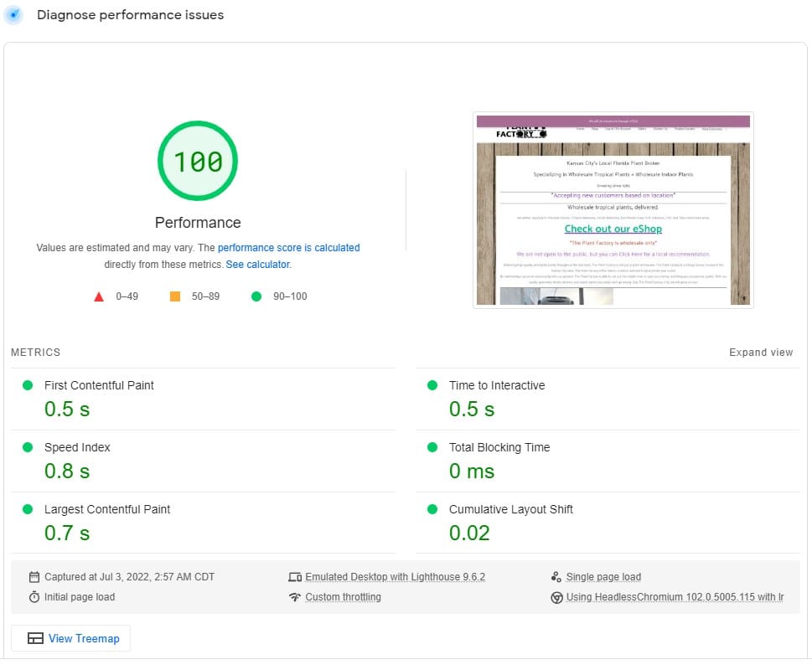The width and height of the screenshot is (812, 670).
Task: Click the Custom throttling link
Action: coord(344,597)
